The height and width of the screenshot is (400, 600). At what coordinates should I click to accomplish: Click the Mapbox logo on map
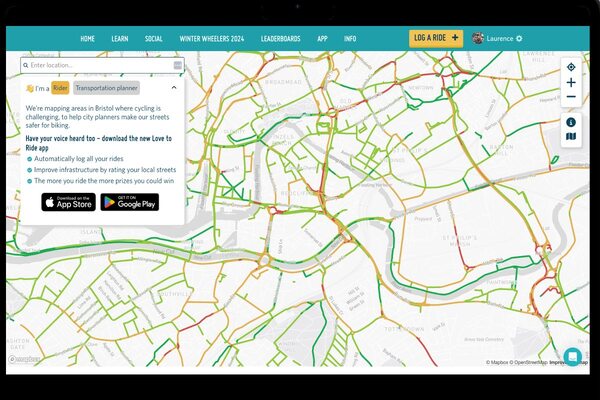pyautogui.click(x=24, y=359)
